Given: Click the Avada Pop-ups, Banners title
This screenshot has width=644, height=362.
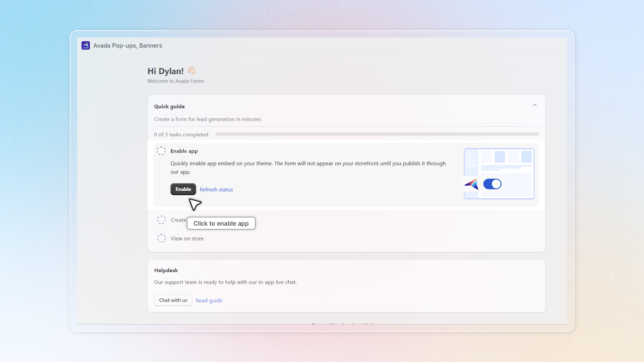Looking at the screenshot, I should click(x=128, y=45).
